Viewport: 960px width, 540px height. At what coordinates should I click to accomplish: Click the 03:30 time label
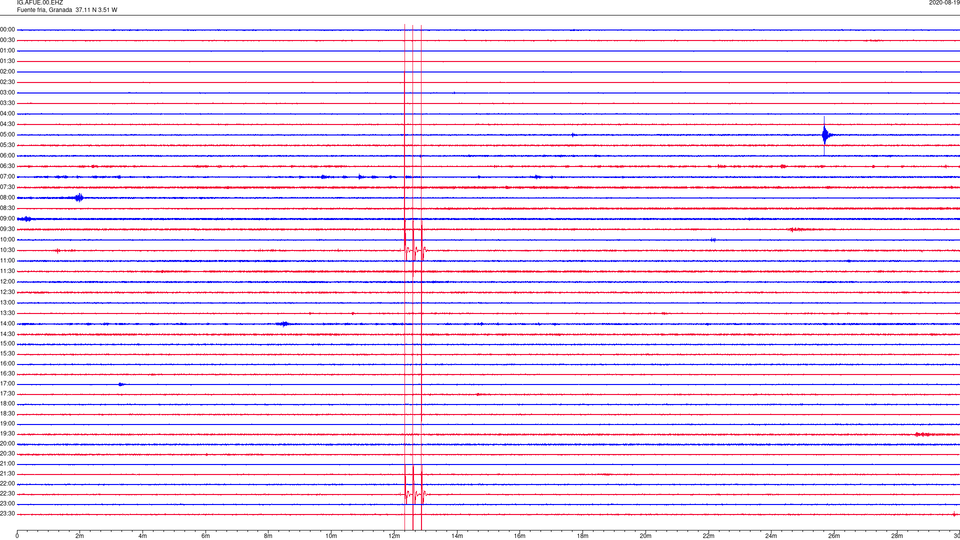click(x=7, y=103)
